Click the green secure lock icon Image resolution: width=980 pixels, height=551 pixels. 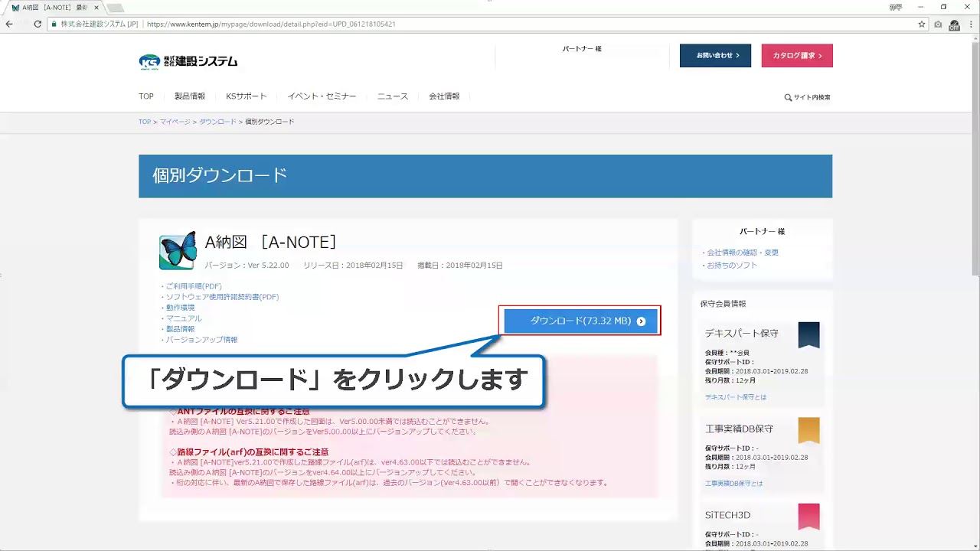(54, 24)
